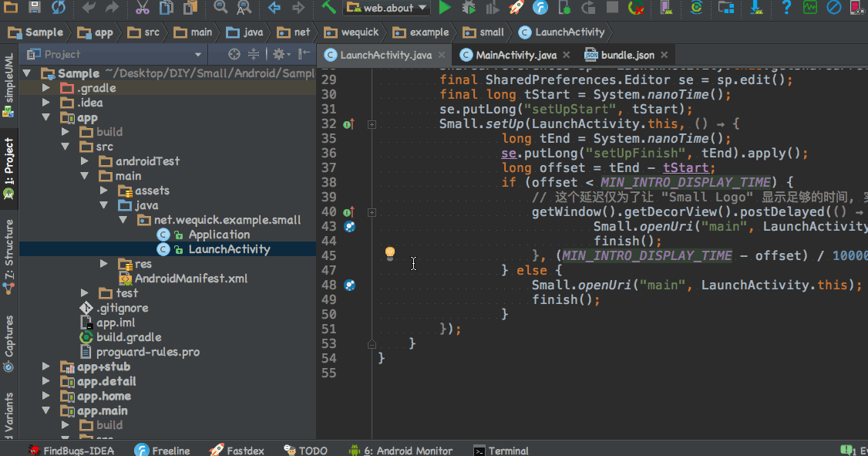Screen dimensions: 868x456
Task: Click the Sync Project with Gradle icon
Action: (696, 7)
